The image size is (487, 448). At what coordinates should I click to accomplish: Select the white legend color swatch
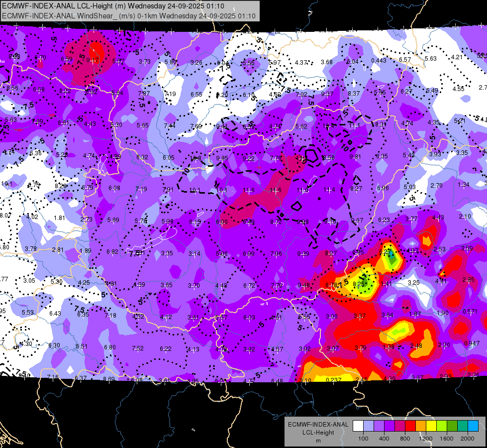pyautogui.click(x=358, y=426)
